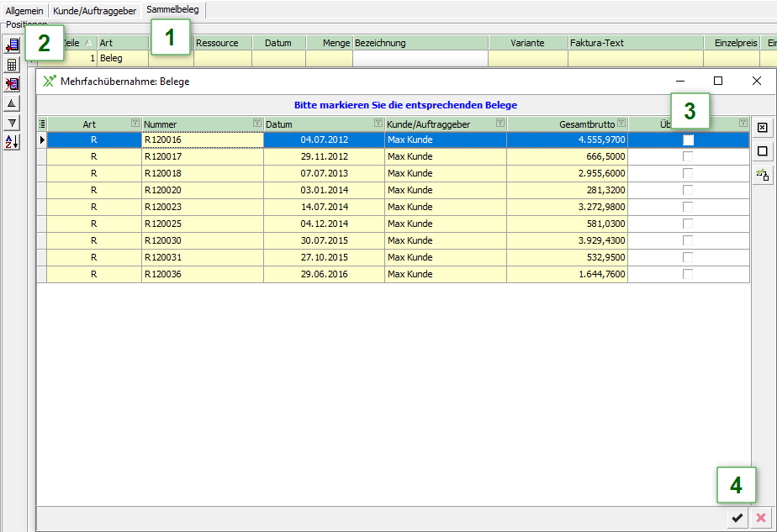Click the insert position icon in left toolbar
This screenshot has width=777, height=532.
pyautogui.click(x=12, y=45)
